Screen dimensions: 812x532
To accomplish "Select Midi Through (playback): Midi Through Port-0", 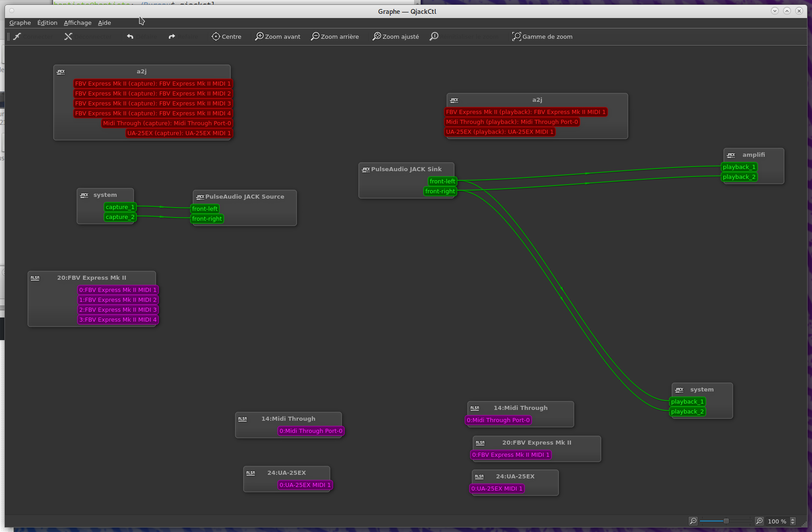I will coord(512,122).
